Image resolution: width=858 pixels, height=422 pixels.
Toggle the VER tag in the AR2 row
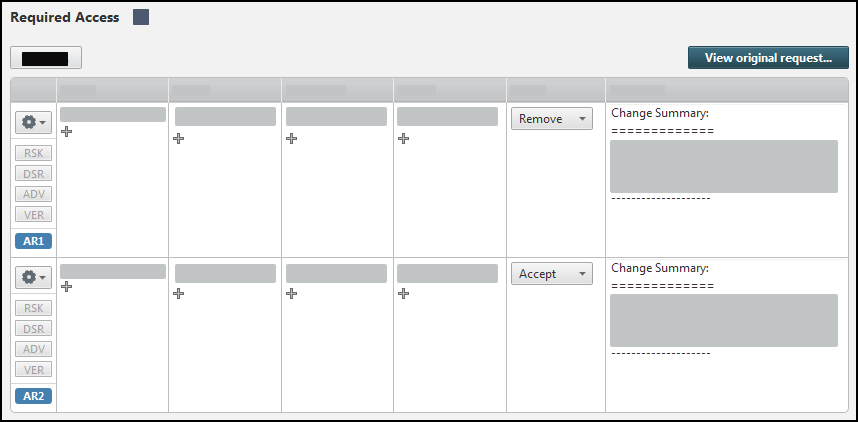coord(34,370)
